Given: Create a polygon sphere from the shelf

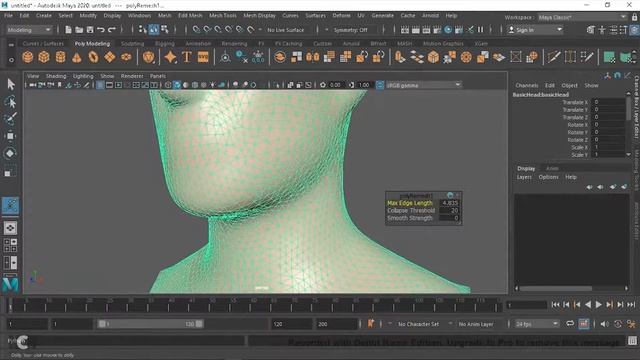Looking at the screenshot, I should [28, 57].
